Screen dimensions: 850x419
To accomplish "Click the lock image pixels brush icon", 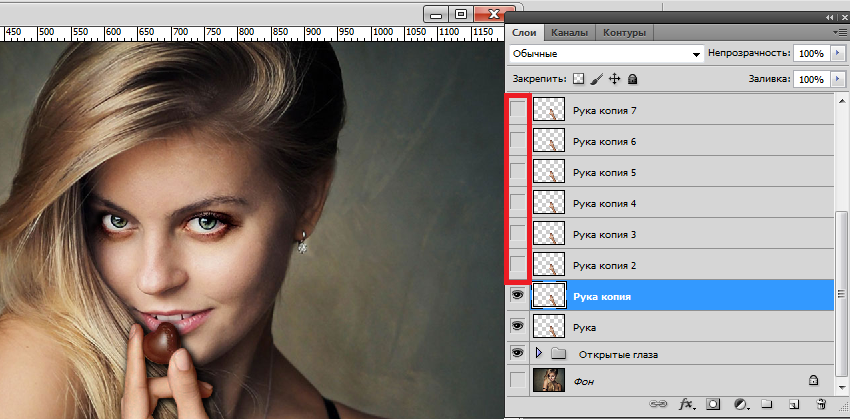I will click(596, 79).
